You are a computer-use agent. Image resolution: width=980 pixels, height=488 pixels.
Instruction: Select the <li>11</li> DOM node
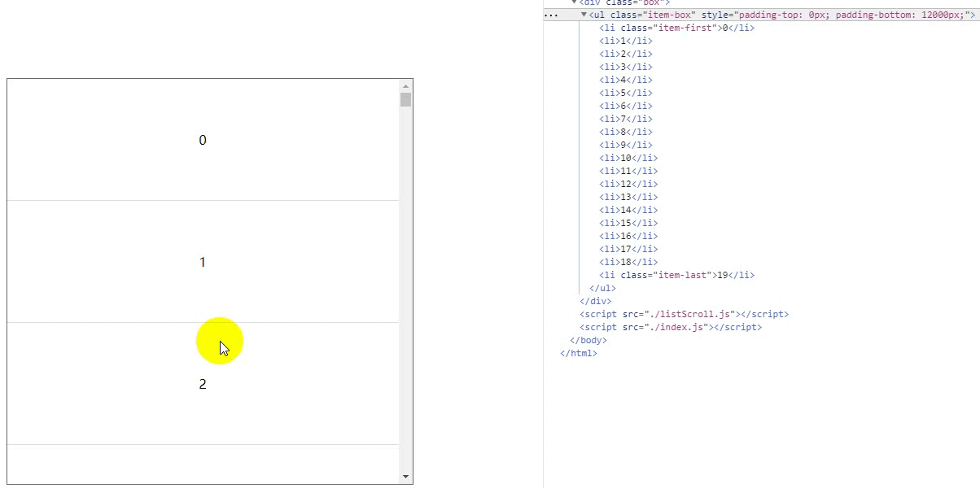628,171
